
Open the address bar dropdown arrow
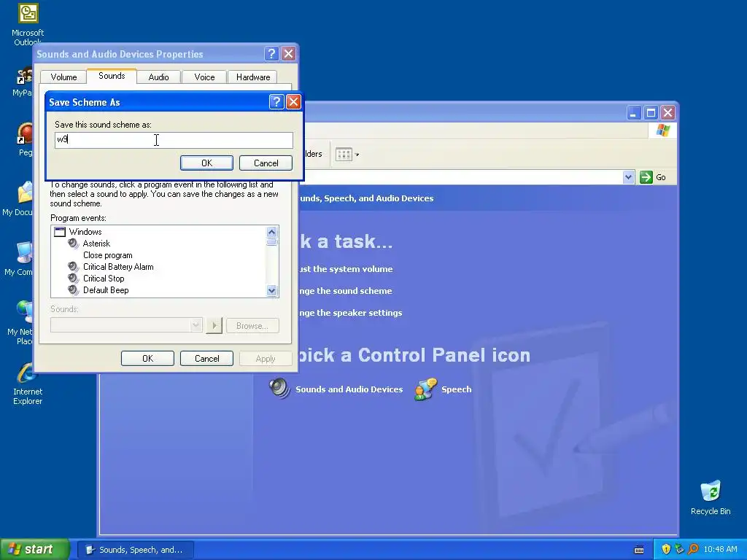628,177
